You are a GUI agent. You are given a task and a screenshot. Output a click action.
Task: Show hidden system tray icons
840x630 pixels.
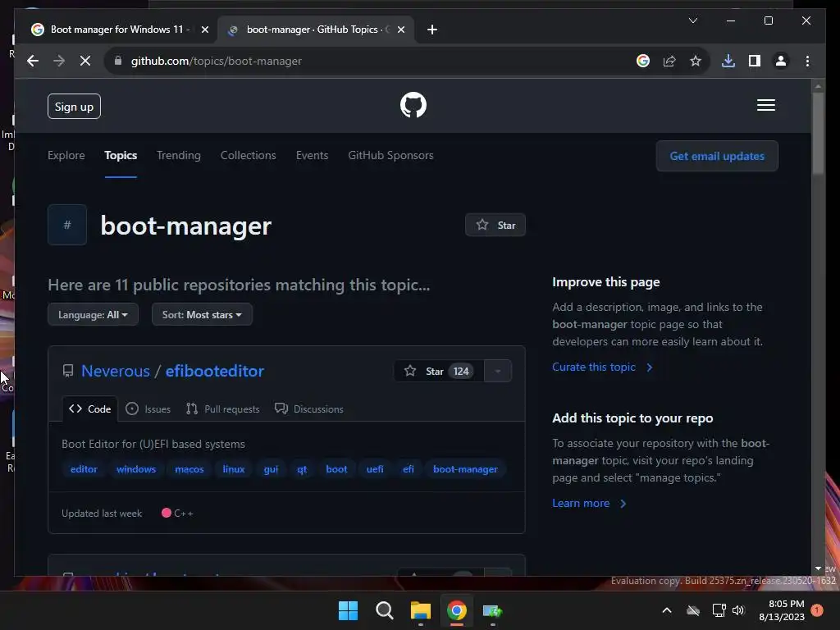pos(666,610)
